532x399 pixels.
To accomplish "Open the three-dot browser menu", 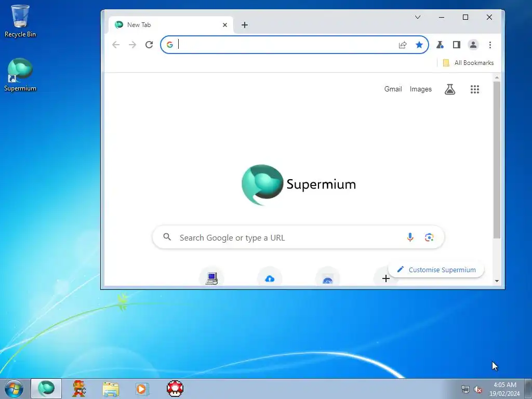I will pyautogui.click(x=490, y=45).
